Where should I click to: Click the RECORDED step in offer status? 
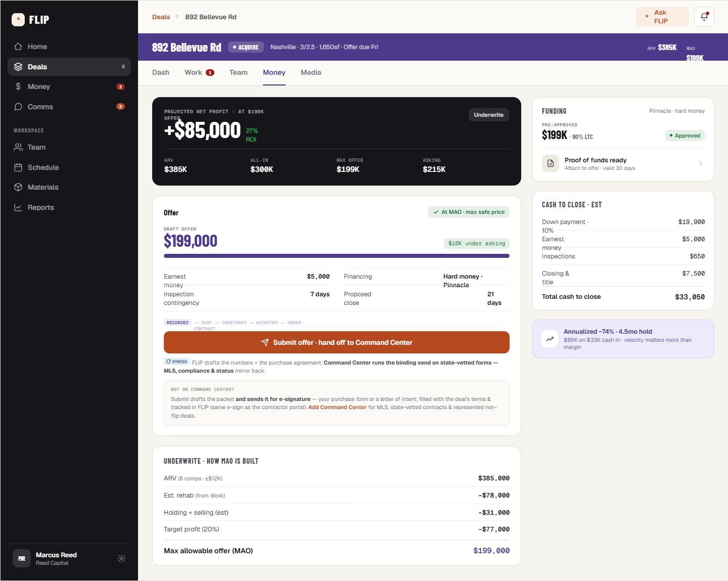pos(177,323)
